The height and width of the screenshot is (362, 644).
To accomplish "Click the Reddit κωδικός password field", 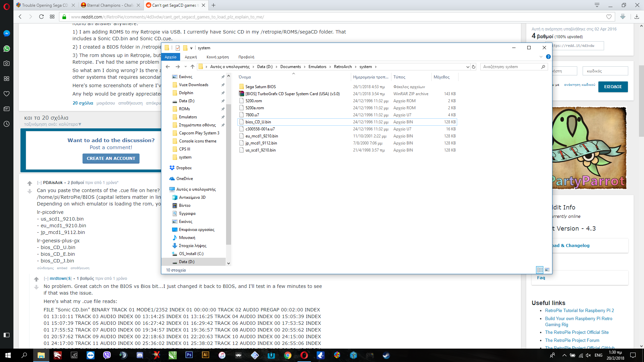I will 606,71.
